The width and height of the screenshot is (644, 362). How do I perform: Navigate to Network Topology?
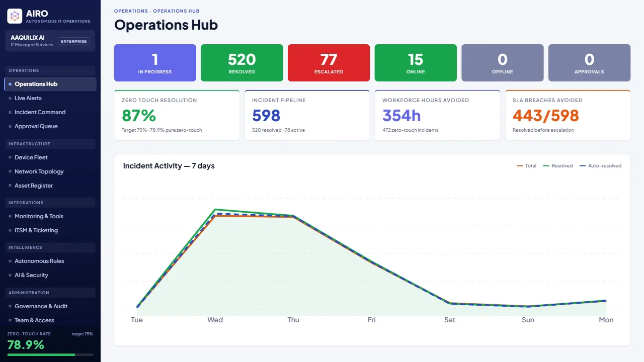(50, 171)
